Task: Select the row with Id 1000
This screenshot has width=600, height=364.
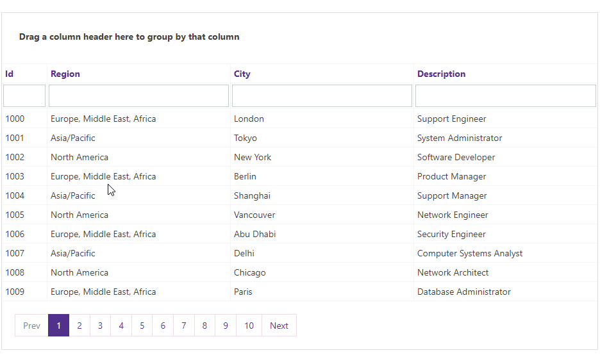Action: (x=15, y=119)
